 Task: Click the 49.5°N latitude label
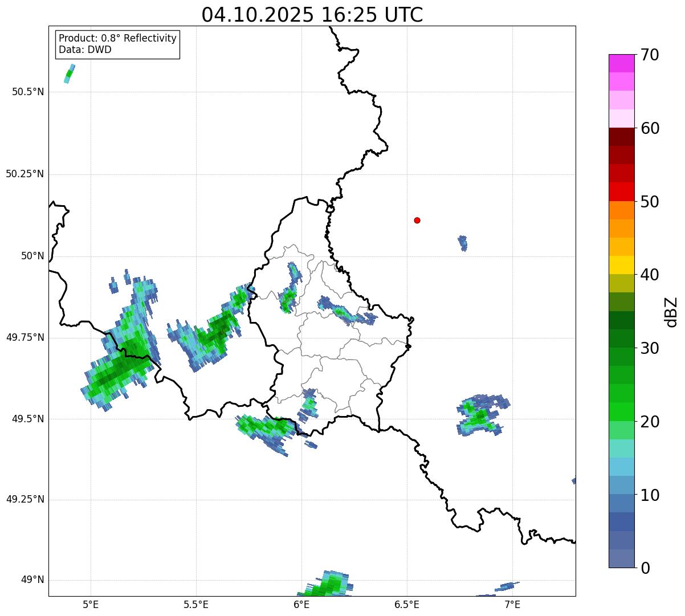pos(28,419)
